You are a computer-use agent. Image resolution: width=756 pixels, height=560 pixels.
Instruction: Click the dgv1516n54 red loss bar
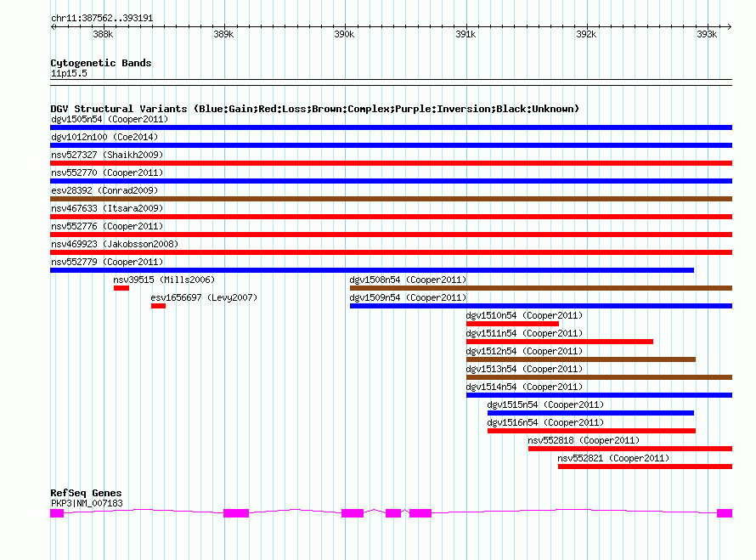tap(591, 431)
